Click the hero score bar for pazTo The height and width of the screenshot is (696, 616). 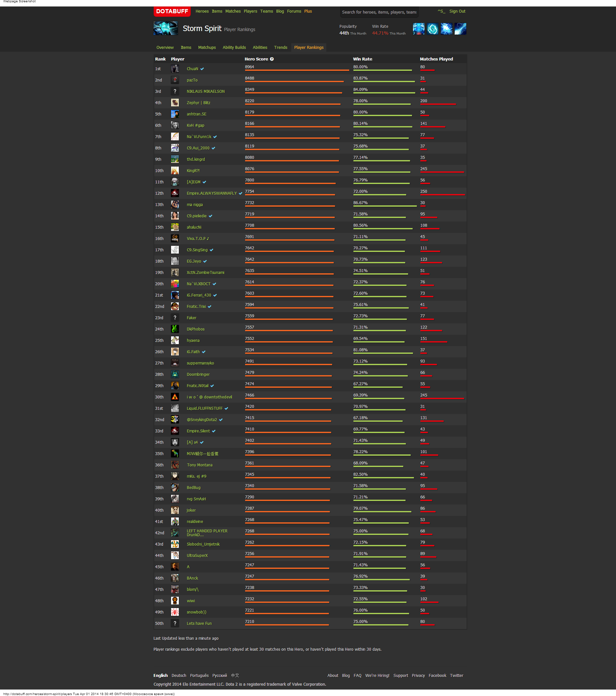pos(294,82)
